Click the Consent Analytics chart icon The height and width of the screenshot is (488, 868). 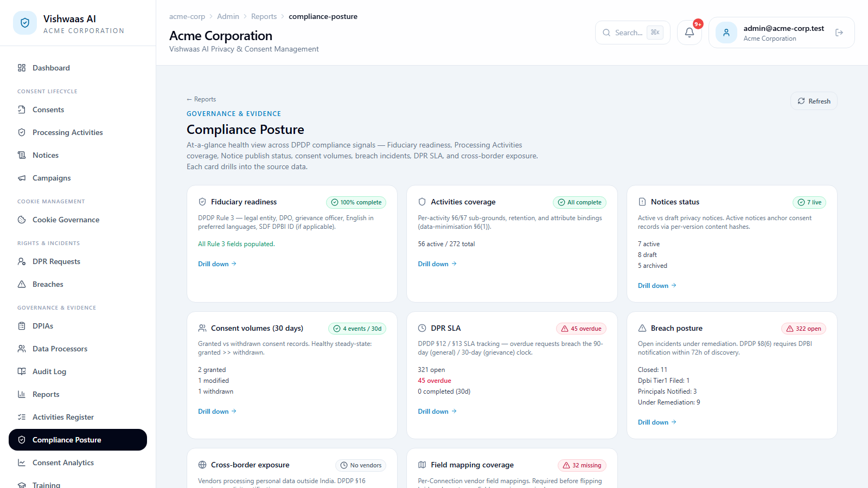click(x=22, y=463)
